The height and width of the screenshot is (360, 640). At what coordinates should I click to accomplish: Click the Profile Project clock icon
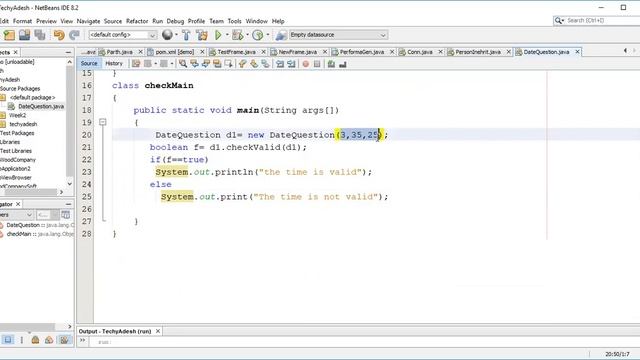point(258,35)
